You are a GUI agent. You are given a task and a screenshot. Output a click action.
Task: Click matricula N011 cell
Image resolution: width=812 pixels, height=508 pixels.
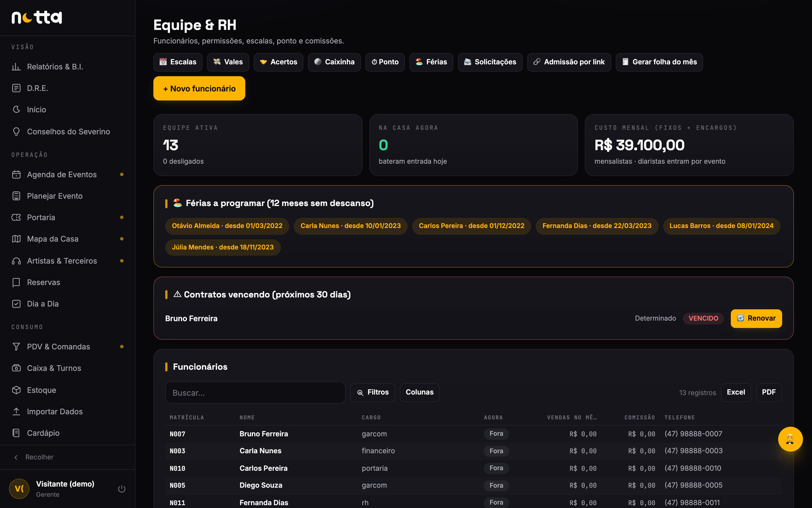(177, 503)
